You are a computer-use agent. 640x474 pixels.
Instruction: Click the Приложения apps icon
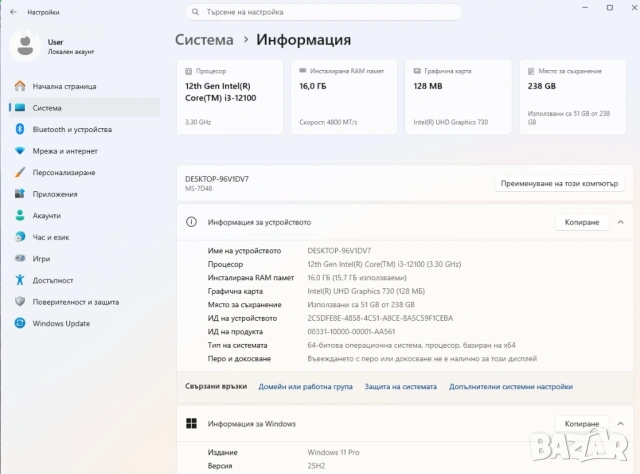pos(20,194)
